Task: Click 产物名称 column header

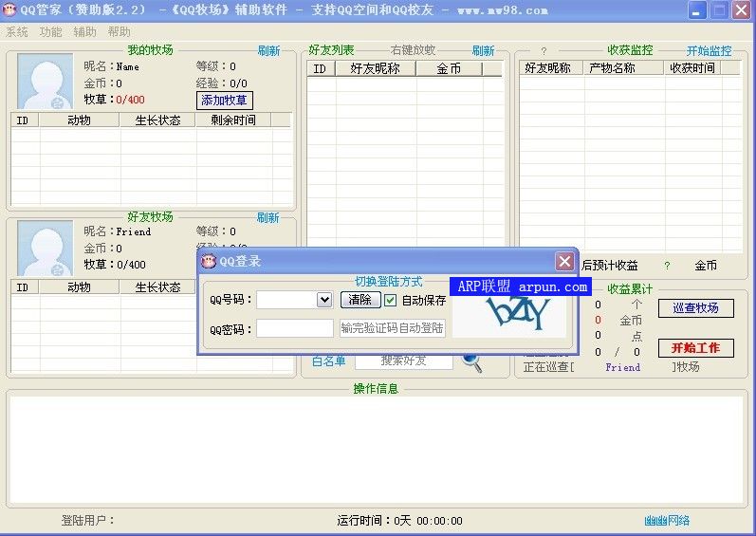Action: (x=623, y=68)
